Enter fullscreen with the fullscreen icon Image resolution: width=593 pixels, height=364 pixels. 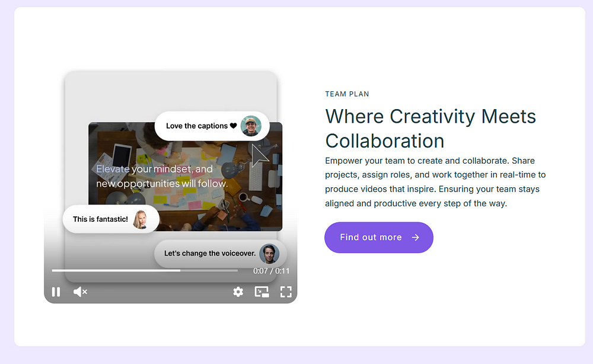(286, 292)
